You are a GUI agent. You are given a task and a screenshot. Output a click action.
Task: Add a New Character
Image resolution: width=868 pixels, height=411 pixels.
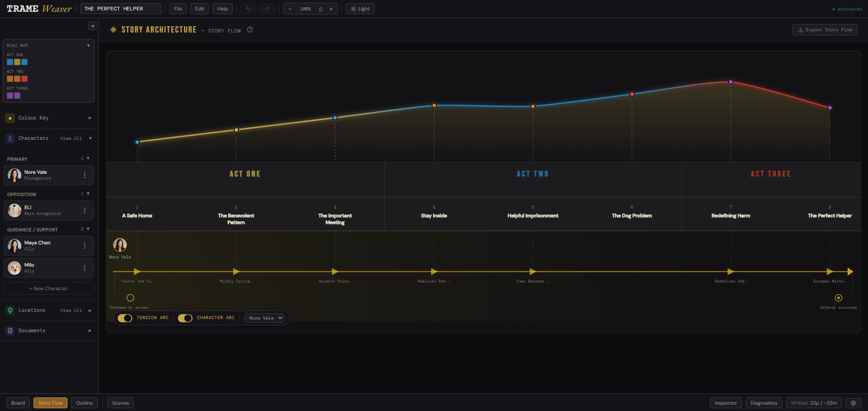pyautogui.click(x=48, y=288)
